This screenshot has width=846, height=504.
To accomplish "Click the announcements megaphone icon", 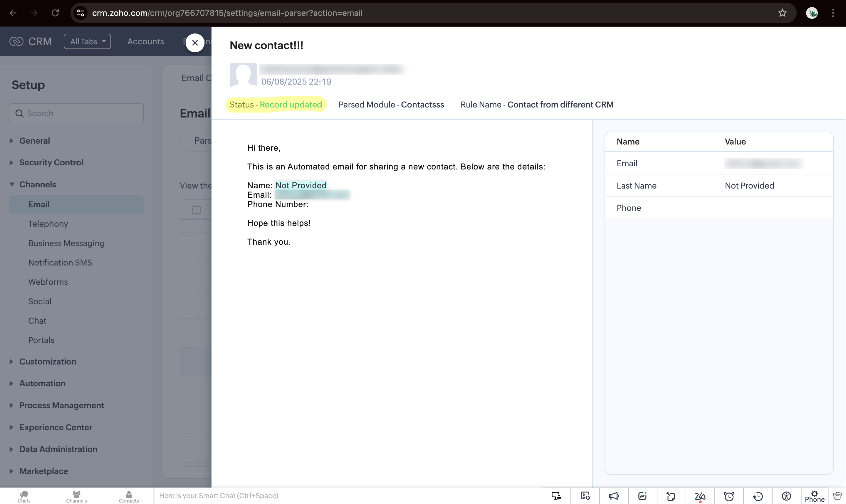I will click(x=614, y=496).
